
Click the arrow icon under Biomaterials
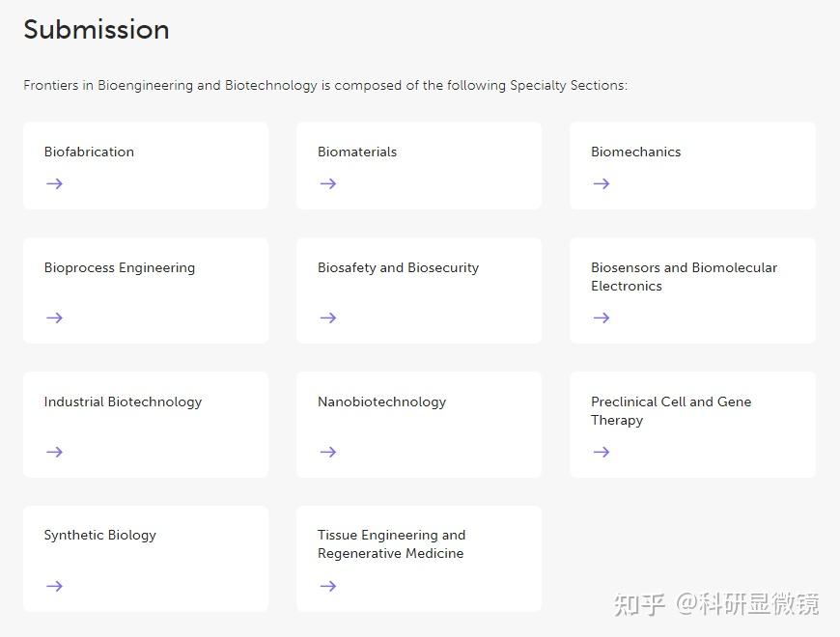(328, 183)
